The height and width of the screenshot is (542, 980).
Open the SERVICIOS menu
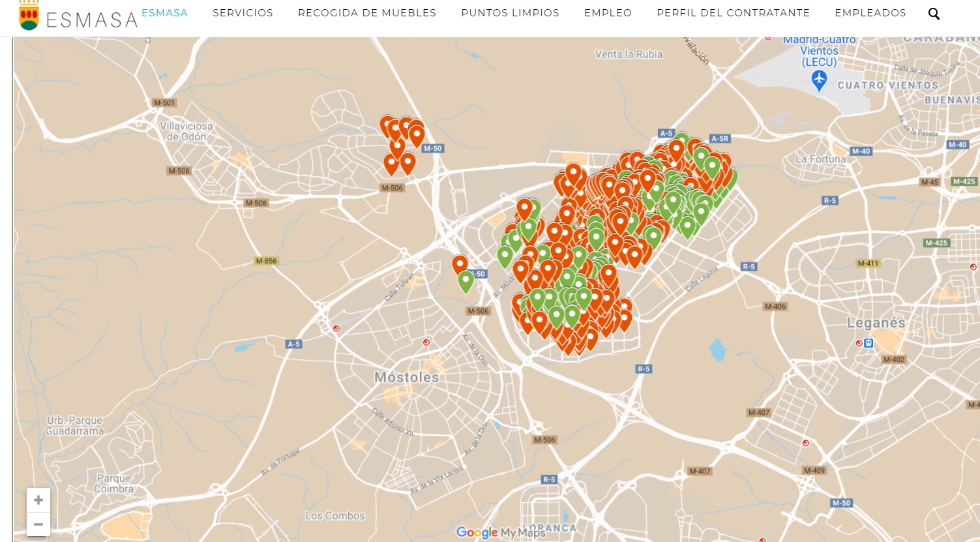243,13
